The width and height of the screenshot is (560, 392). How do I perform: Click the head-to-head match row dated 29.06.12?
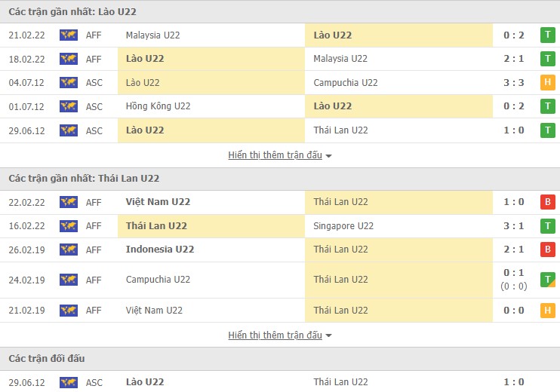point(280,382)
